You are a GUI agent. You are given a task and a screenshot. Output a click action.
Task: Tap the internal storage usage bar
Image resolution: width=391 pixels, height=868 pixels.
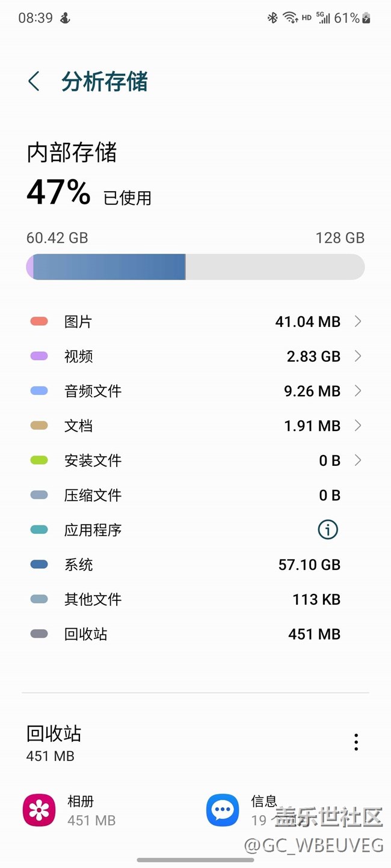coord(195,267)
